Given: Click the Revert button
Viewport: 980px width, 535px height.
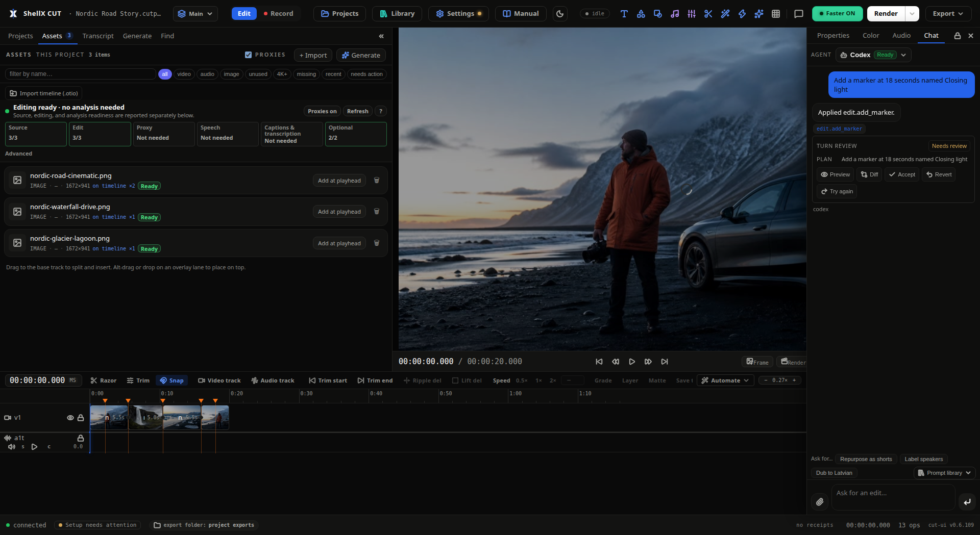Looking at the screenshot, I should pos(939,174).
